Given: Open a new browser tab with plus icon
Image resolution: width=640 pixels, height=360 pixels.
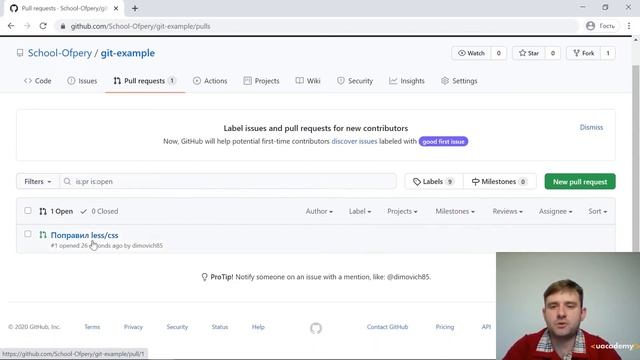Looking at the screenshot, I should pos(135,8).
